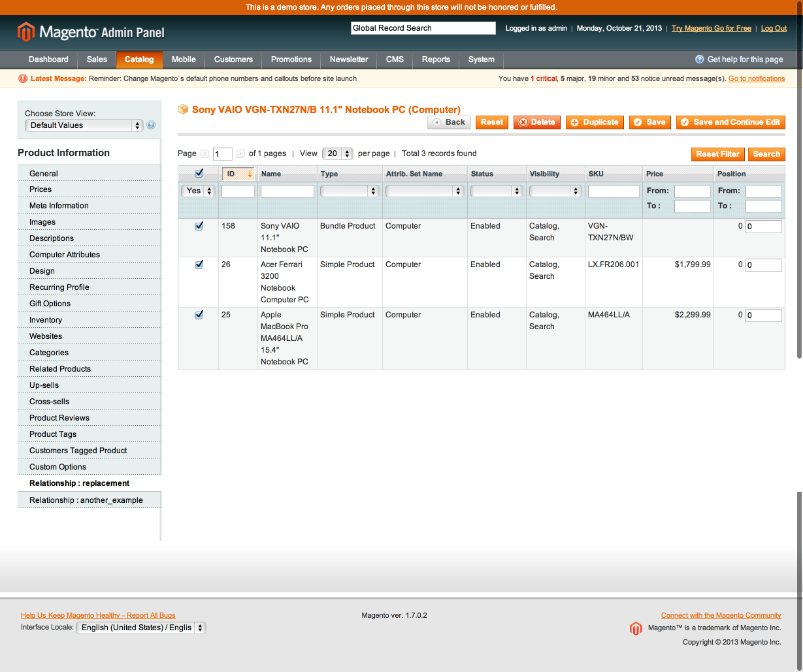Open the Attrib. Set Name filter dropdown

[x=425, y=191]
